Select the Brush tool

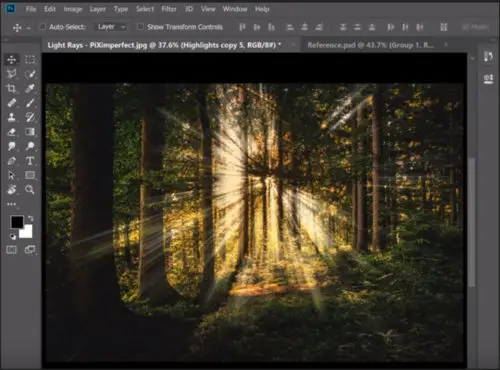pos(30,103)
